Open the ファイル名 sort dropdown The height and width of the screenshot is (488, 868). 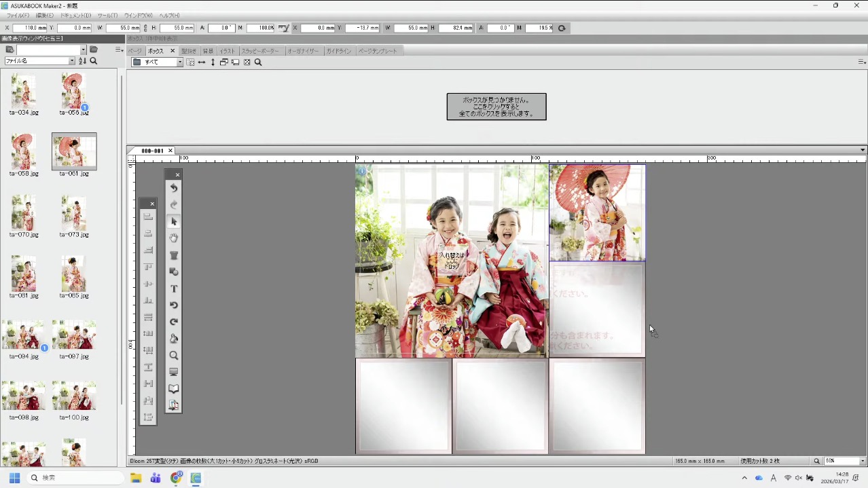click(x=71, y=61)
